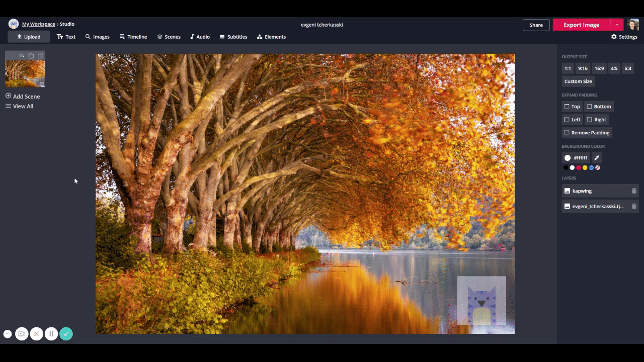Click the user profile avatar

tap(633, 25)
